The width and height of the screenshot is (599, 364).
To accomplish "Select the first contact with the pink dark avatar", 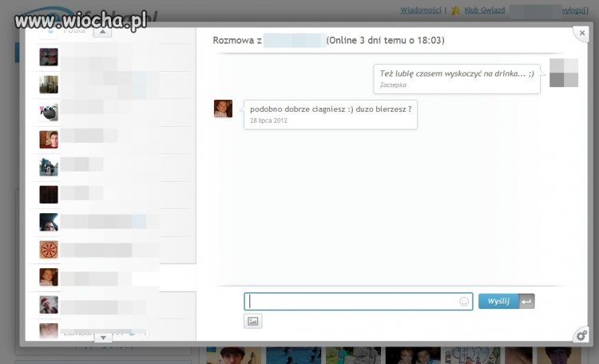I will coord(49,57).
